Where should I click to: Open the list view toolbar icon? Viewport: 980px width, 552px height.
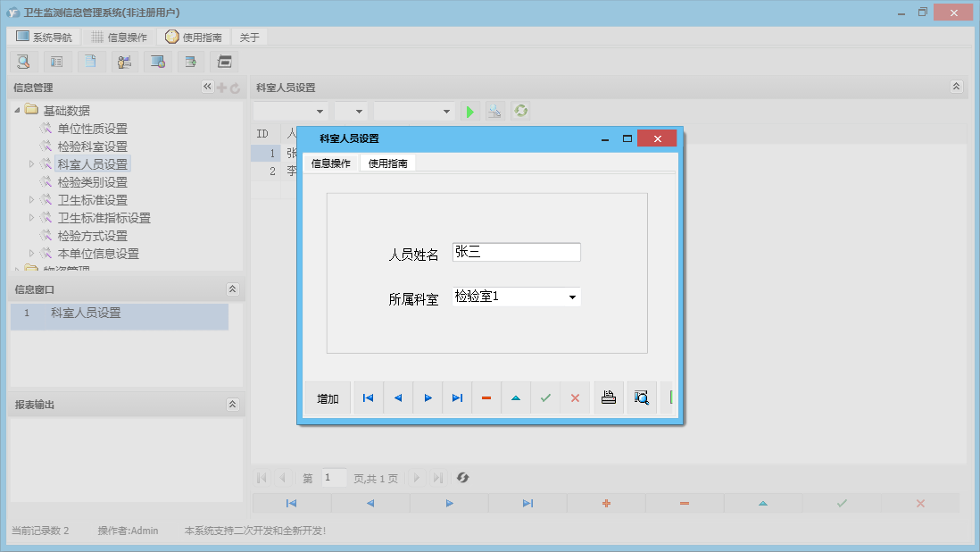coord(56,61)
